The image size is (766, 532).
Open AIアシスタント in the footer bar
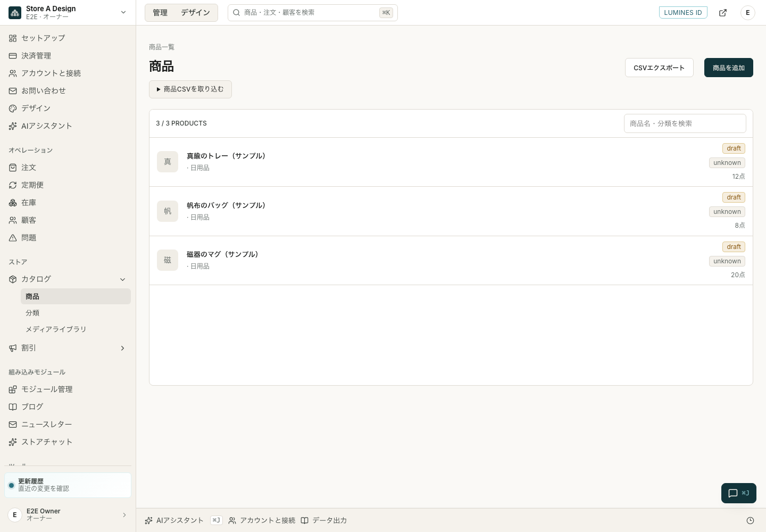pyautogui.click(x=174, y=521)
